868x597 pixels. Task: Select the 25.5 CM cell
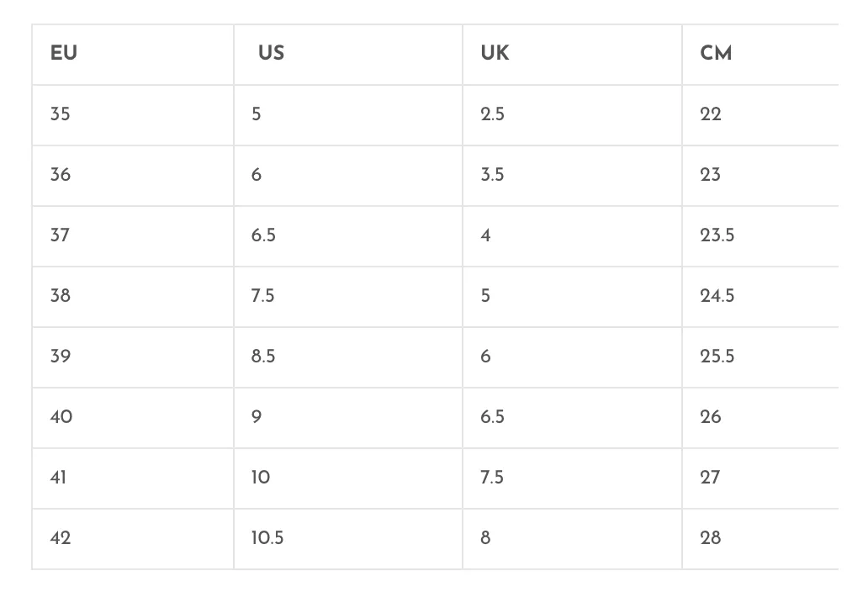(x=760, y=357)
